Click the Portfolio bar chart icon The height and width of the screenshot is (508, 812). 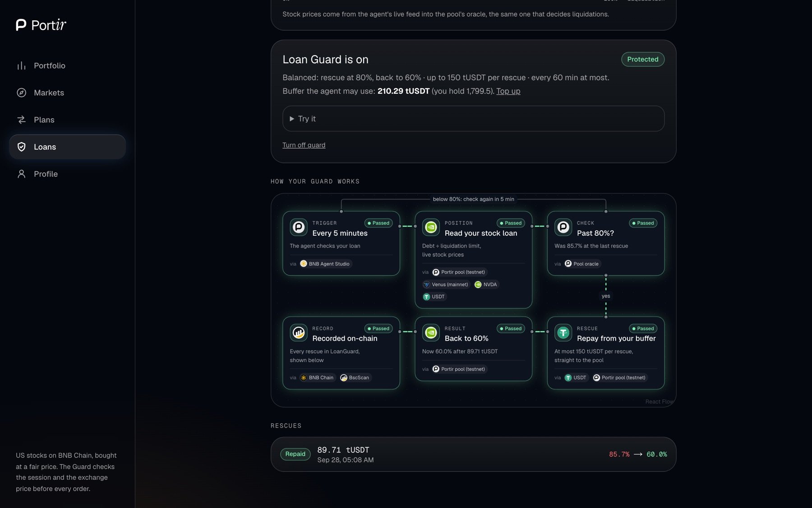[x=21, y=66]
